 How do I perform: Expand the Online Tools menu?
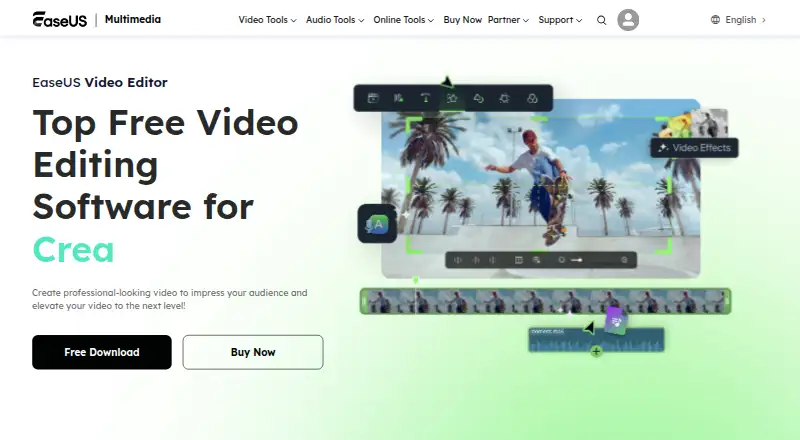404,20
